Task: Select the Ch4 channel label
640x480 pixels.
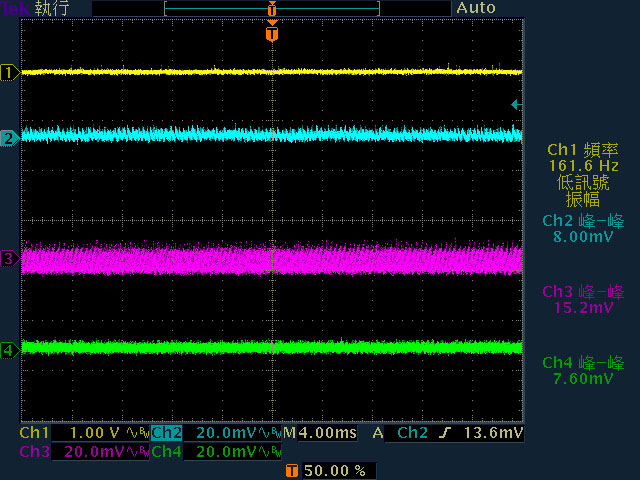Action: pyautogui.click(x=167, y=452)
